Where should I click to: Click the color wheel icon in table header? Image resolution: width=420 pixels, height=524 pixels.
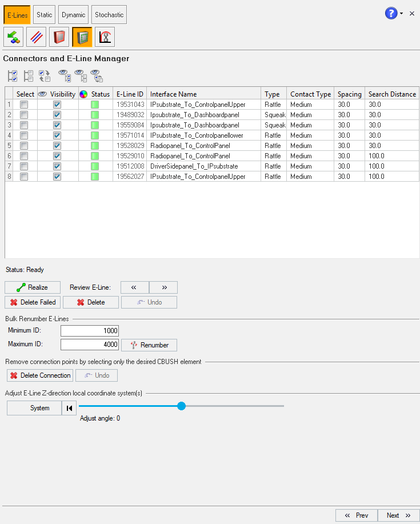83,94
